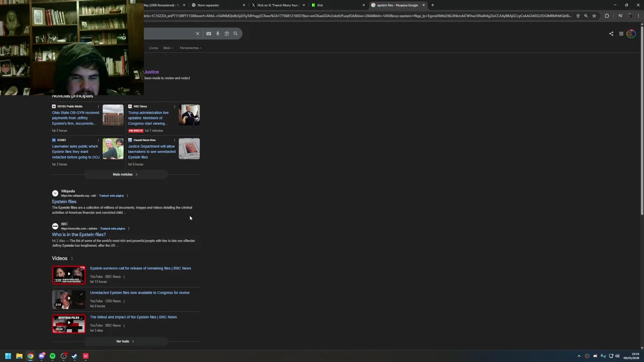Open the Google account avatar
Screen dimensions: 644x362
(631, 34)
